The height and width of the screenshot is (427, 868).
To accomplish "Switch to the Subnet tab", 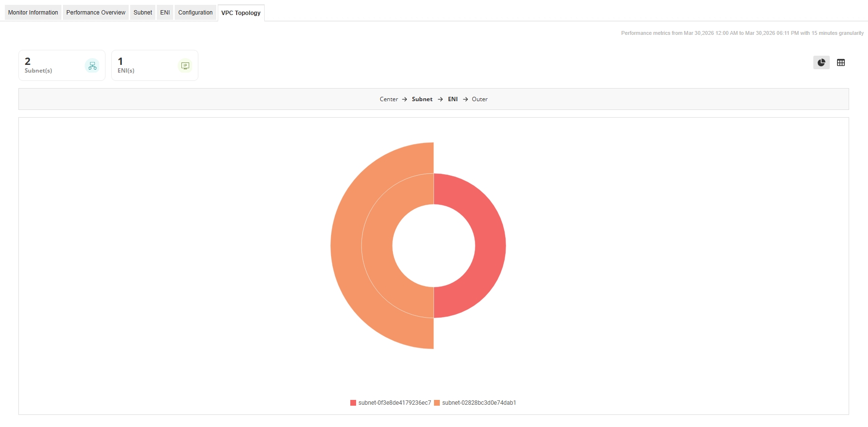I will click(x=143, y=13).
